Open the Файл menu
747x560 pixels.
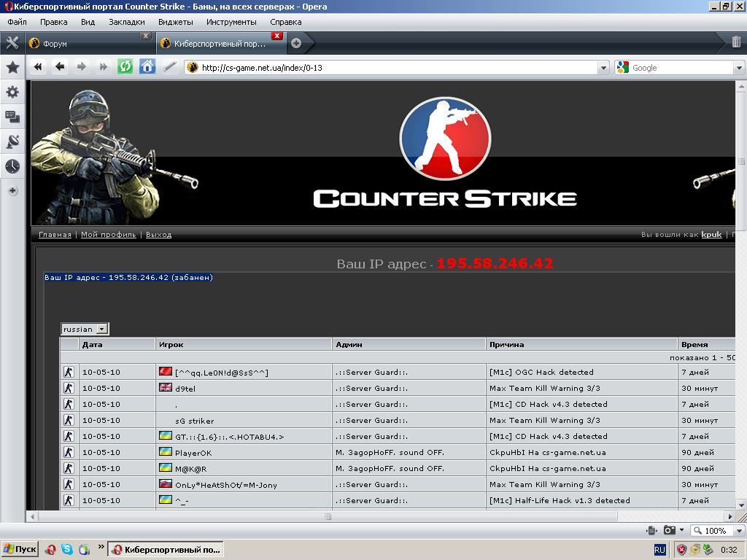(x=18, y=22)
